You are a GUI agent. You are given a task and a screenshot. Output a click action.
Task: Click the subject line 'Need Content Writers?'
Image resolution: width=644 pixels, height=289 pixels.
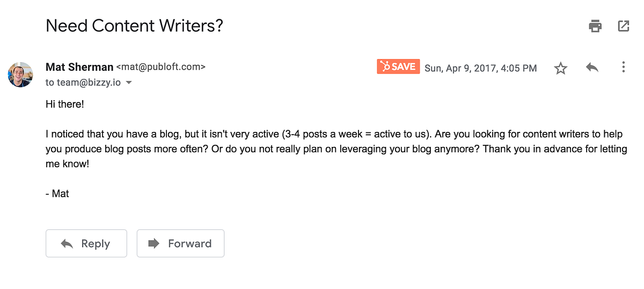coord(134,26)
